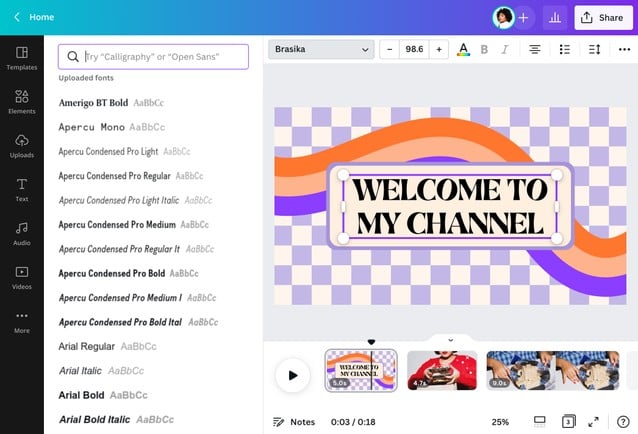Open the Elements sidebar tab
The image size is (638, 434).
[21, 101]
